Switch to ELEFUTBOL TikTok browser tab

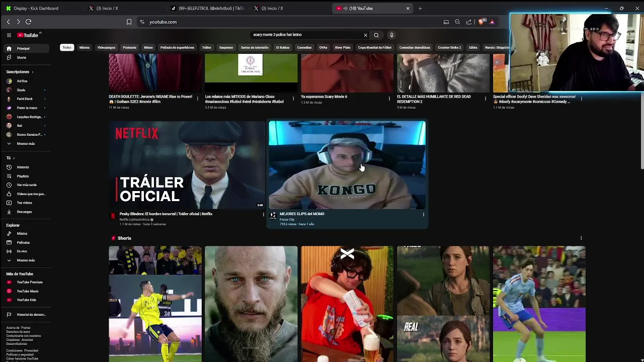(207, 8)
